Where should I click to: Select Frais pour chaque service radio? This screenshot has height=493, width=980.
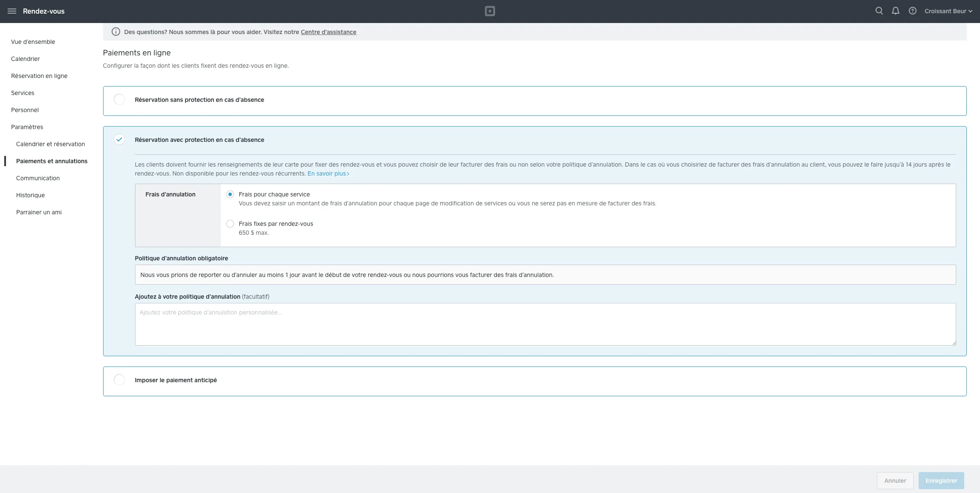coord(230,194)
